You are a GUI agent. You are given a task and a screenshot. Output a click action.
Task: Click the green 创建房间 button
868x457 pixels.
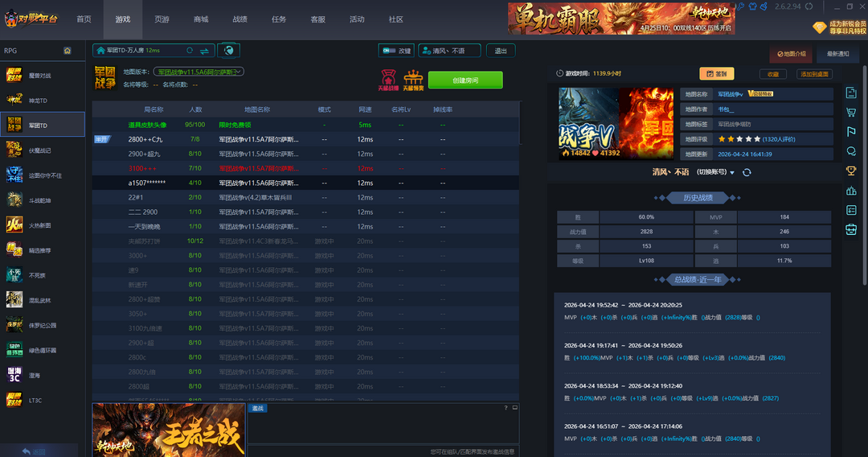465,80
